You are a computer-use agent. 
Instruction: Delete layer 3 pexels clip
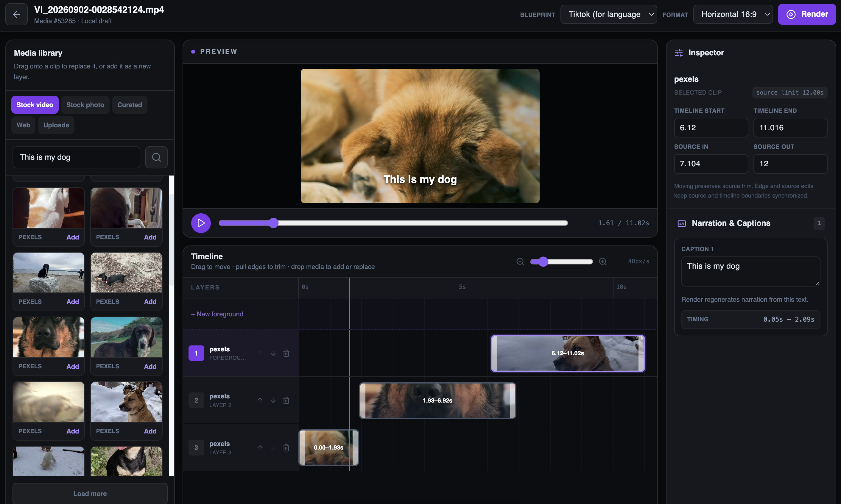[x=286, y=448]
